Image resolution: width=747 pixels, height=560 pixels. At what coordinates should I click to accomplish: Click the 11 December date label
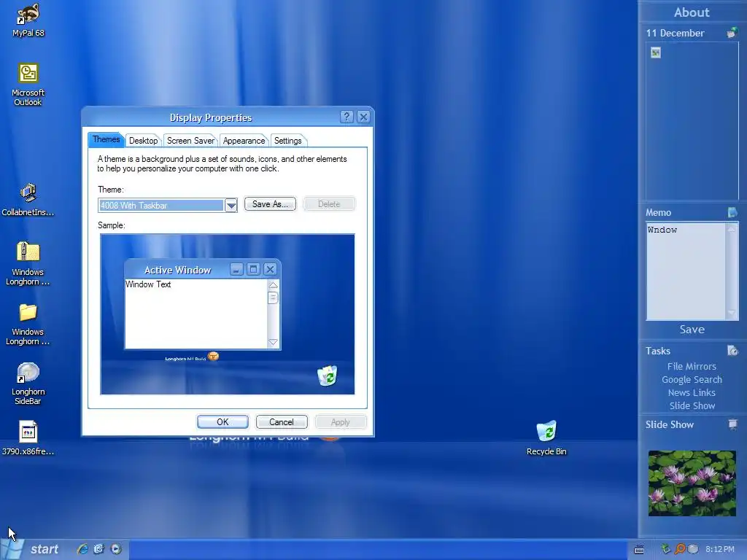(675, 33)
